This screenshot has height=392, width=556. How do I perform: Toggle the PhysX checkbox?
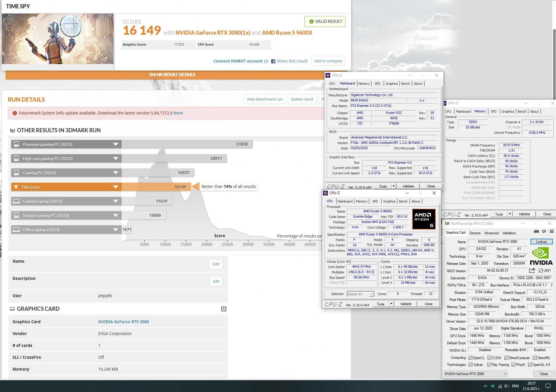[513, 365]
